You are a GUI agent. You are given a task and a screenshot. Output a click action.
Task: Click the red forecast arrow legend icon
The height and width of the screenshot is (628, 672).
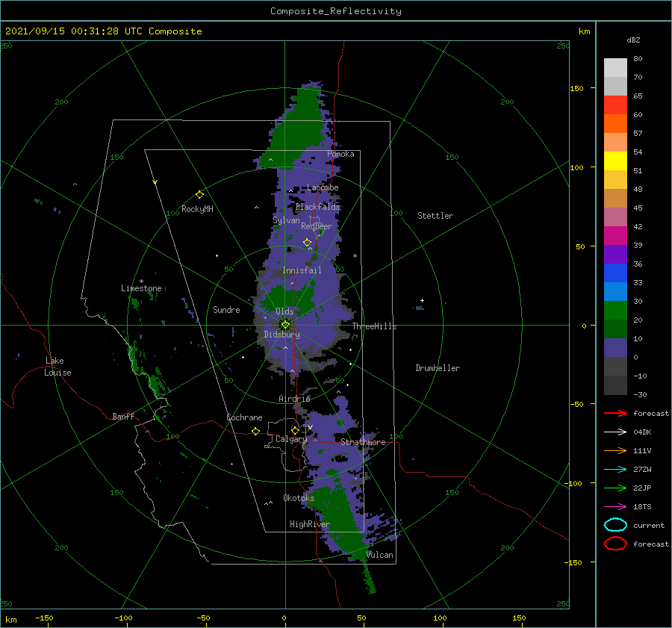tap(615, 413)
